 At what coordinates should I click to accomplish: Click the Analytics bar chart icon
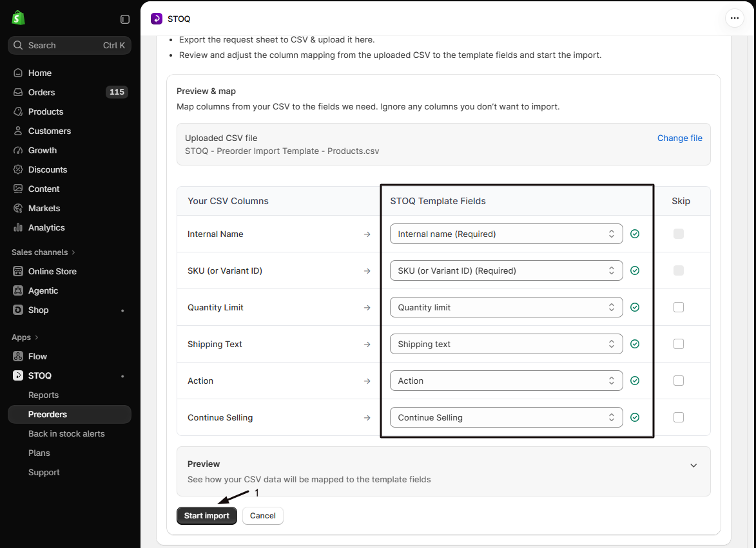18,227
